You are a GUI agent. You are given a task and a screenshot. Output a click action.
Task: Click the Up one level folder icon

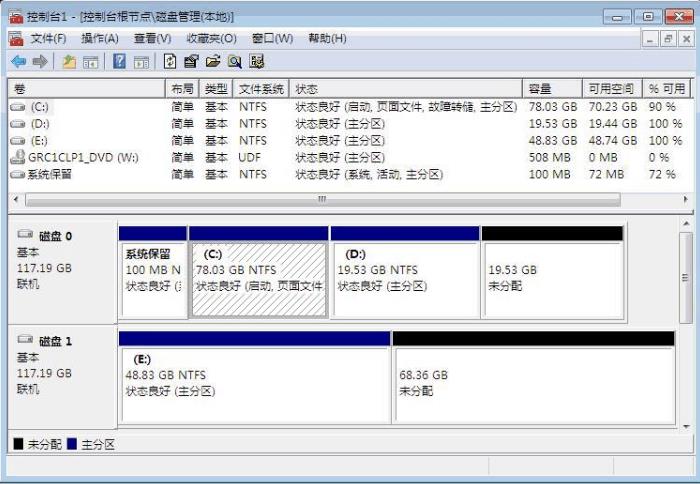(69, 61)
